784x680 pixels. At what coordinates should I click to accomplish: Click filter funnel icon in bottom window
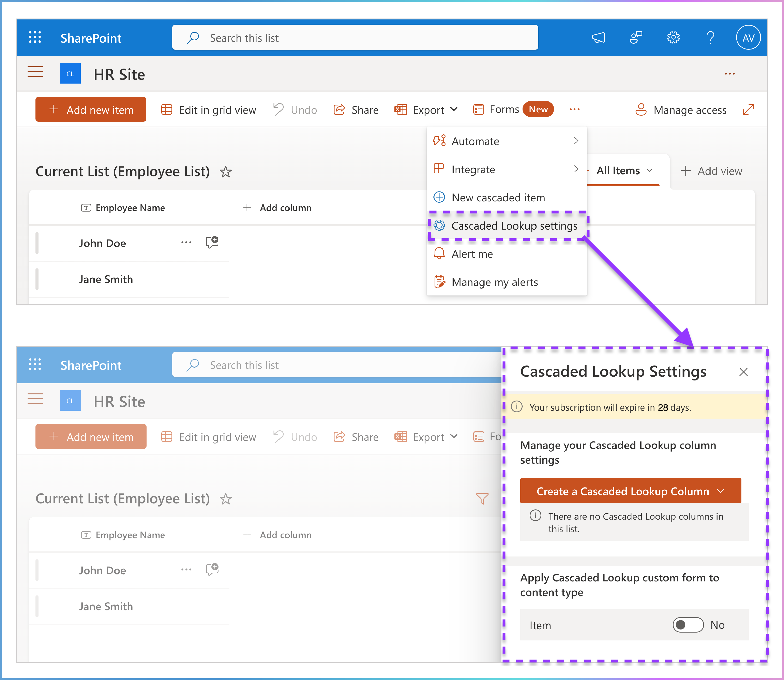tap(482, 498)
